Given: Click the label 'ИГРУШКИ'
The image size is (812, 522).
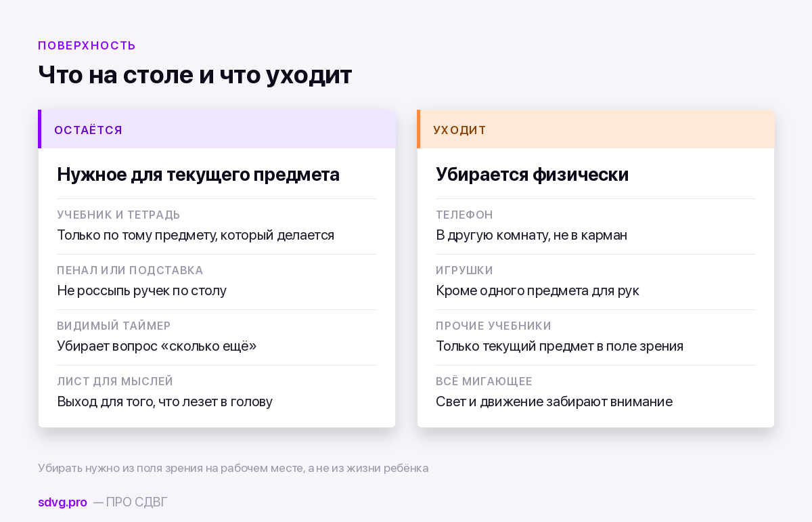Looking at the screenshot, I should pyautogui.click(x=464, y=270).
